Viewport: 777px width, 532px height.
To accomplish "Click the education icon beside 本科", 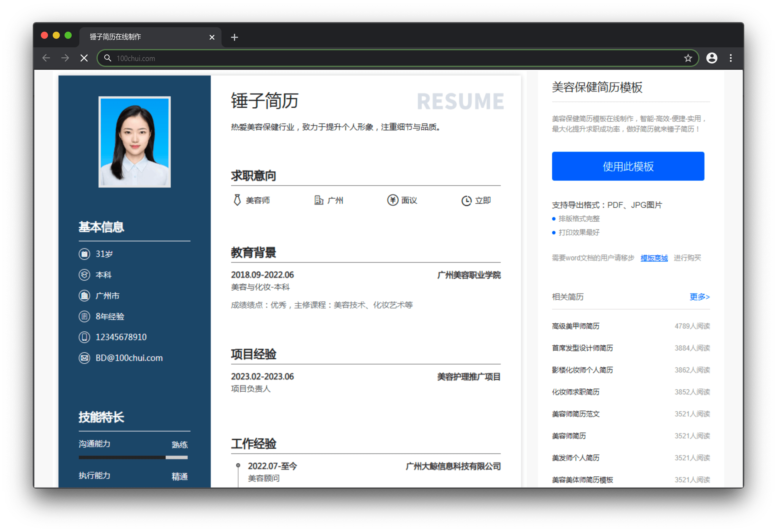I will [x=84, y=275].
